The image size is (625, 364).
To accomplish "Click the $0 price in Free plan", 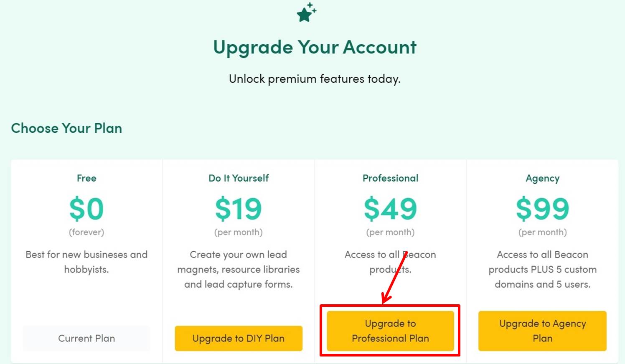I will tap(86, 209).
